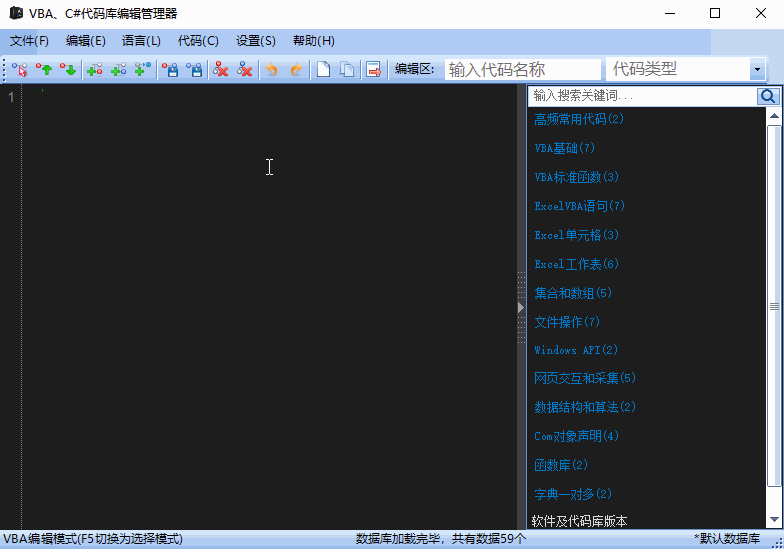Click the 软件及代码库版本 item
Screen dimensions: 784x549
pos(580,521)
